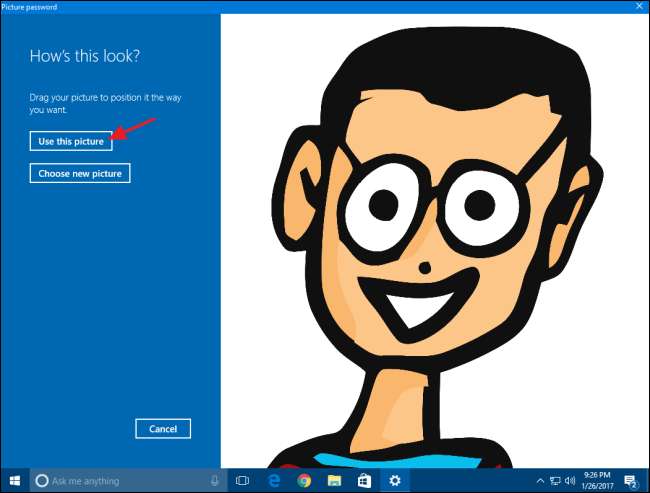Open the Action Center notifications
650x493 pixels.
tap(632, 481)
